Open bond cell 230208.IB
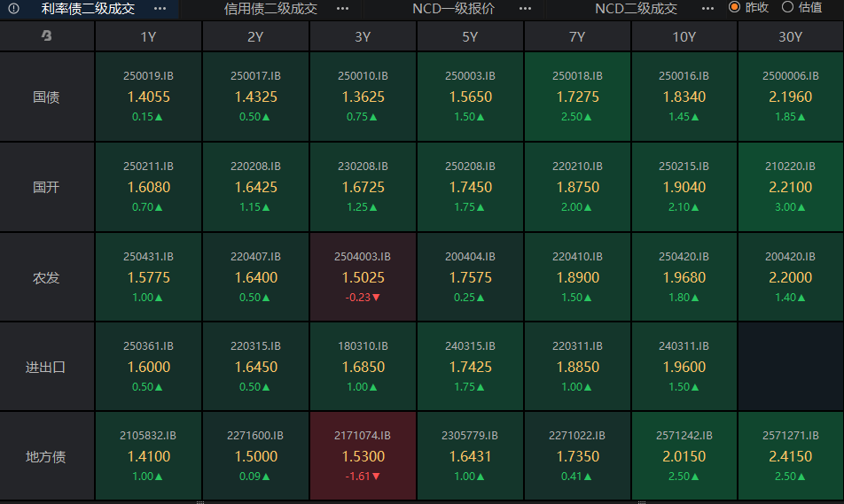 tap(363, 187)
